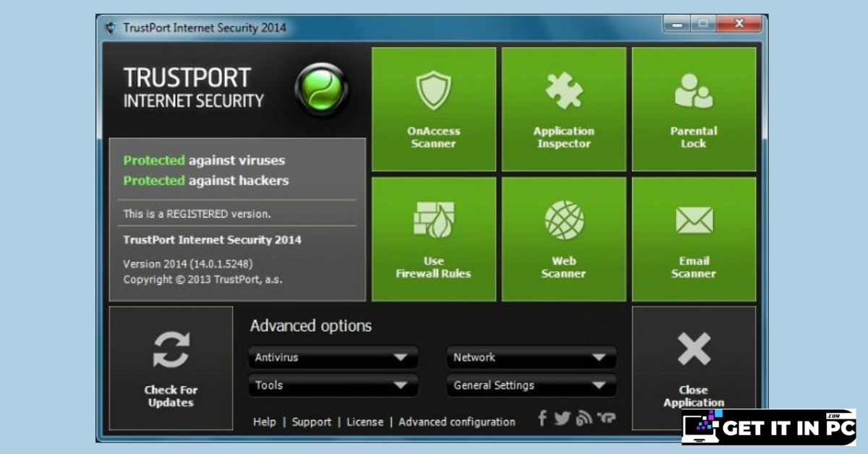Toggle the Use Firewall Rules tile
This screenshot has height=454, width=868.
[x=434, y=239]
